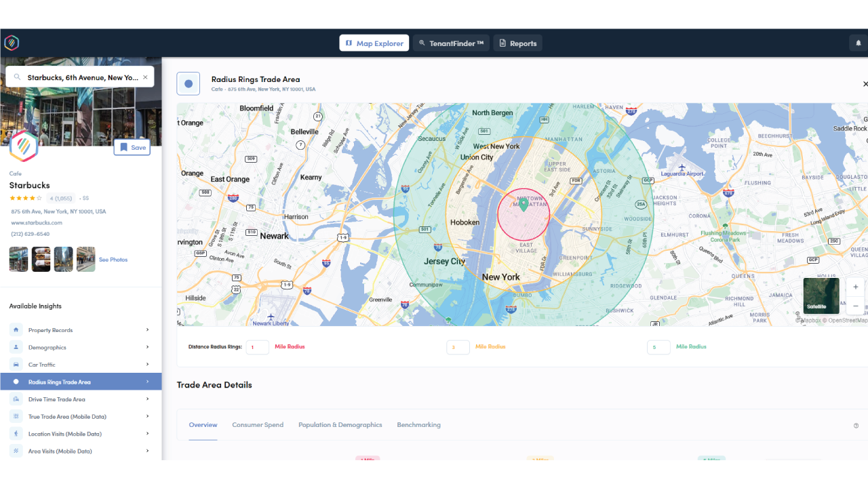Zoom in using the map plus control
The height and width of the screenshot is (488, 868).
(x=855, y=287)
